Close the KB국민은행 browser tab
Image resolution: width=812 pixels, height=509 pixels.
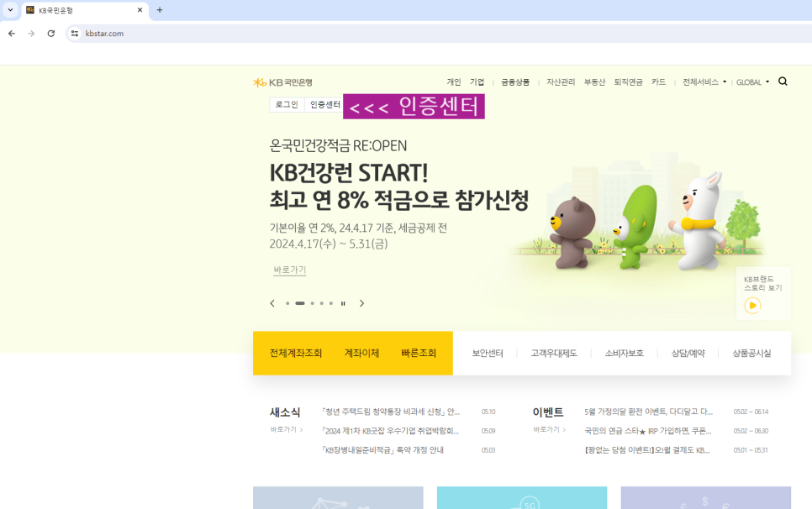[x=140, y=10]
